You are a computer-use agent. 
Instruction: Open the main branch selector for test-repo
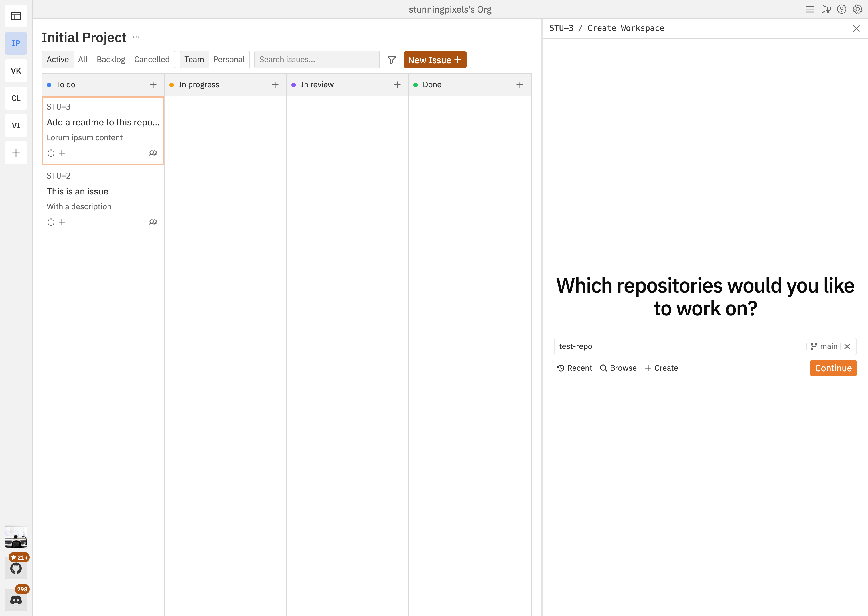pos(824,346)
